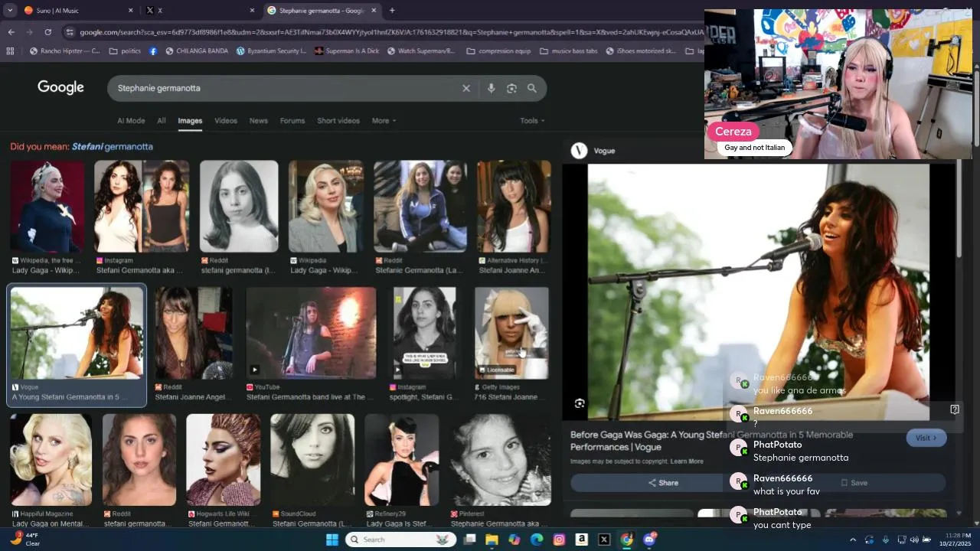Click the taskbar Search box
The height and width of the screenshot is (551, 980).
400,540
